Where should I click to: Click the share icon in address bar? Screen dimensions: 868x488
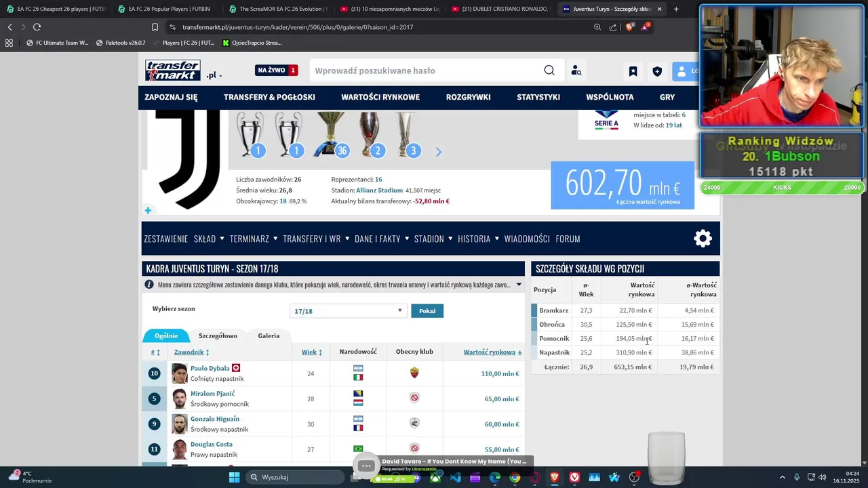coord(613,27)
